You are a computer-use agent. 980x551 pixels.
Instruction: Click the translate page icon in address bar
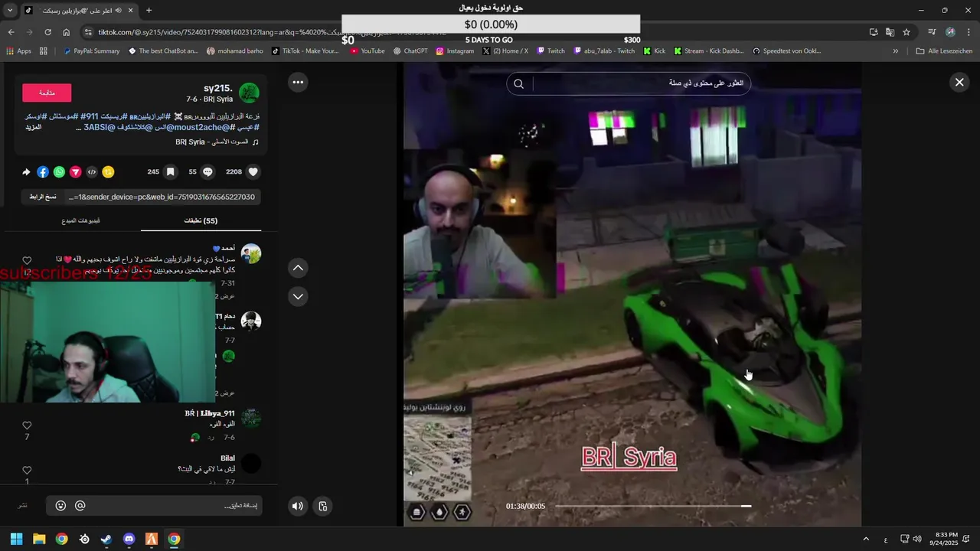(890, 32)
